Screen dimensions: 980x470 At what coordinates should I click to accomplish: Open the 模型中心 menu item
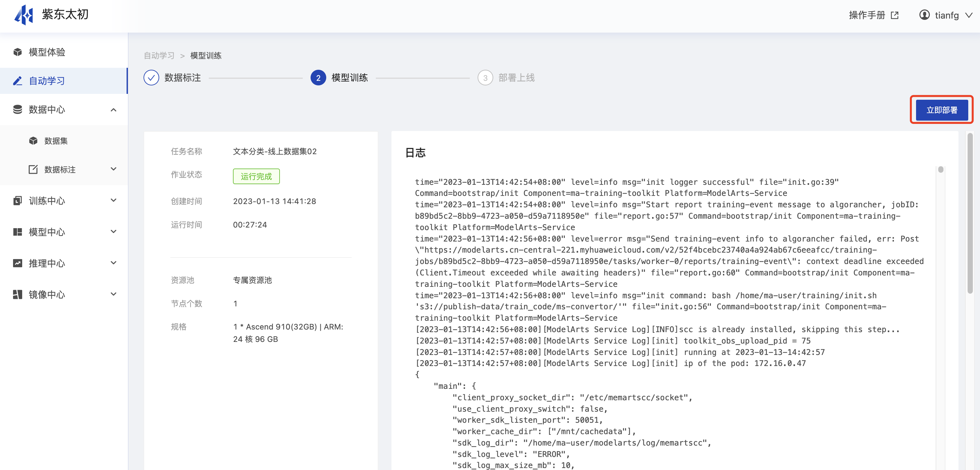click(x=64, y=232)
